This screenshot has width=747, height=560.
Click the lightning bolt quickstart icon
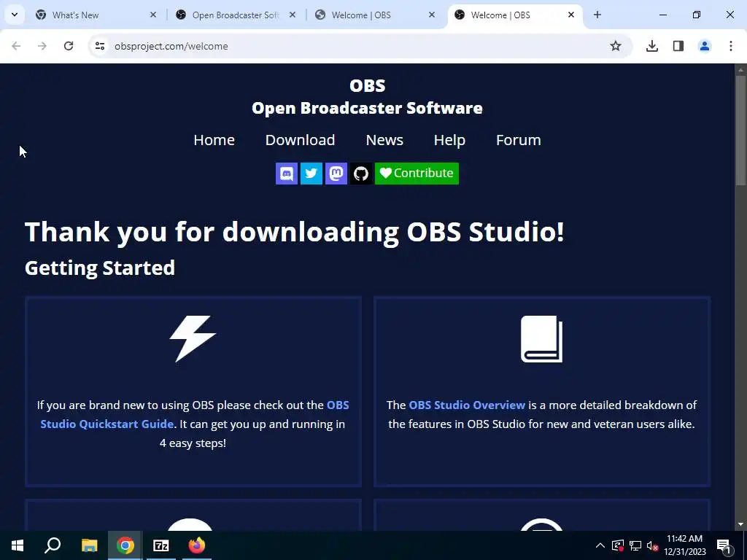pos(193,338)
